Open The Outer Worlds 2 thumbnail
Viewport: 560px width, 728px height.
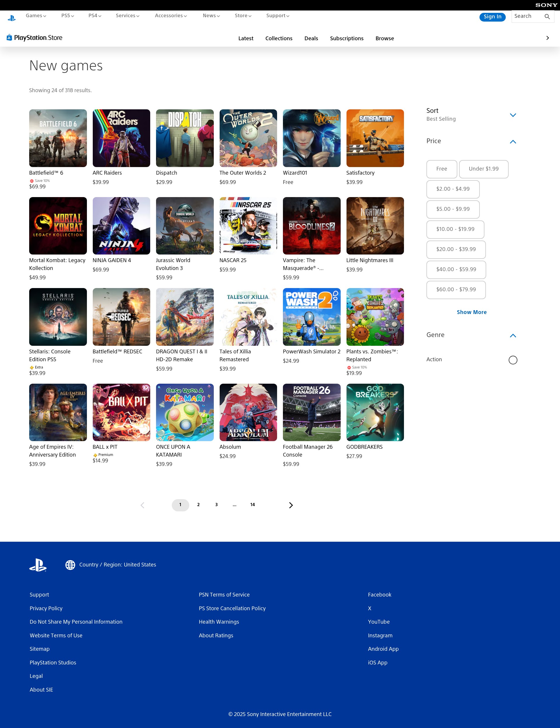[248, 138]
